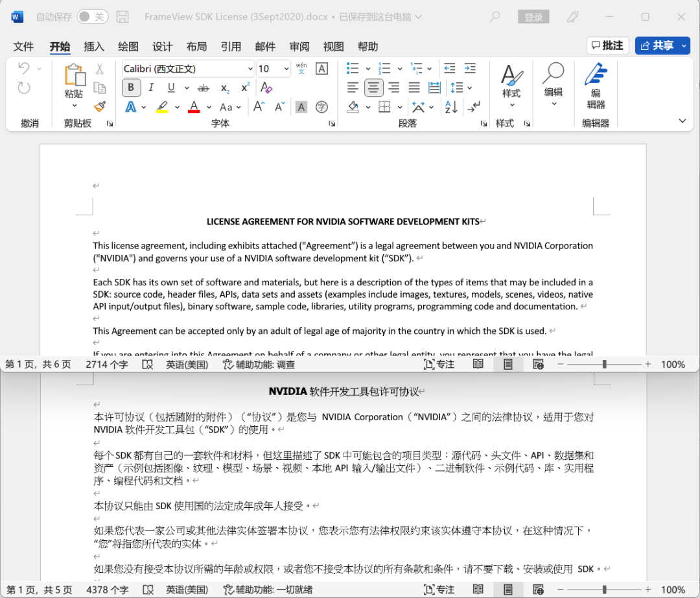Screen dimensions: 700x598
Task: Click the Increase Indent icon
Action: tap(470, 68)
